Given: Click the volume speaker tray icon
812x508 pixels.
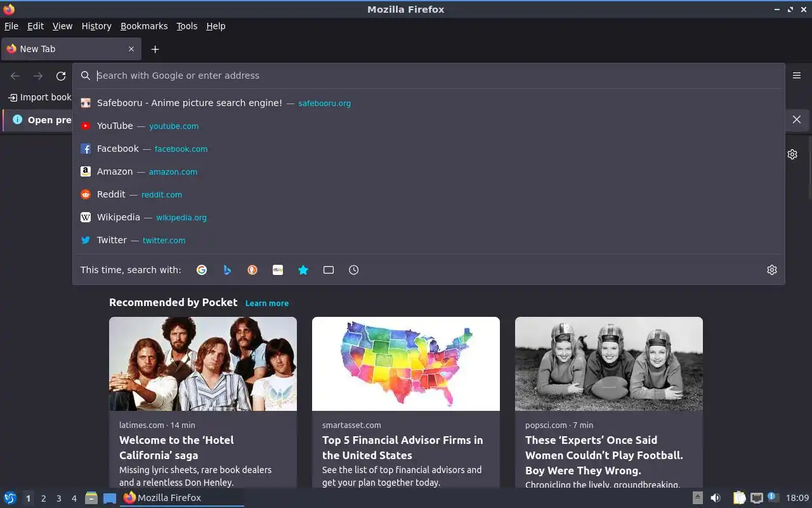Looking at the screenshot, I should (716, 498).
